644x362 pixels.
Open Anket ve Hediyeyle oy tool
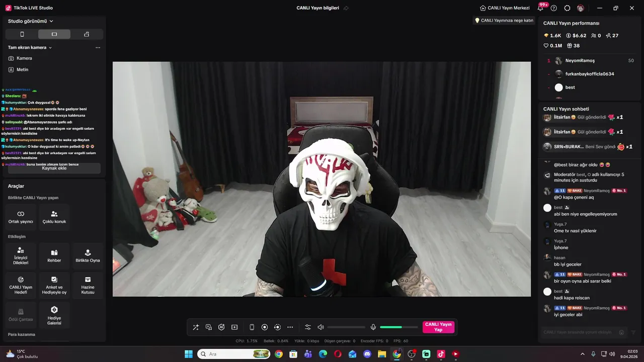tap(54, 285)
